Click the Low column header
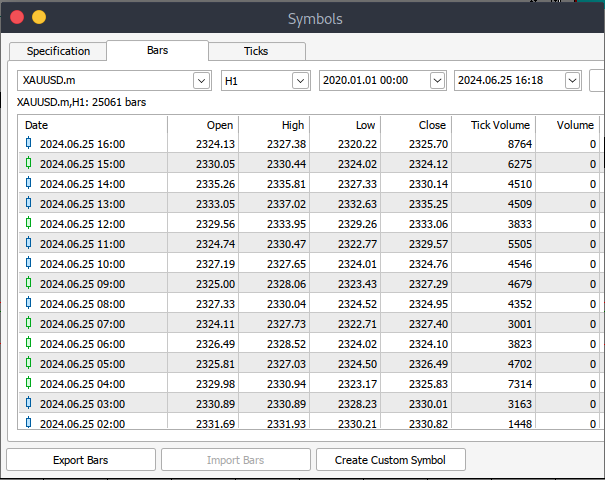This screenshot has width=605, height=480. 345,125
